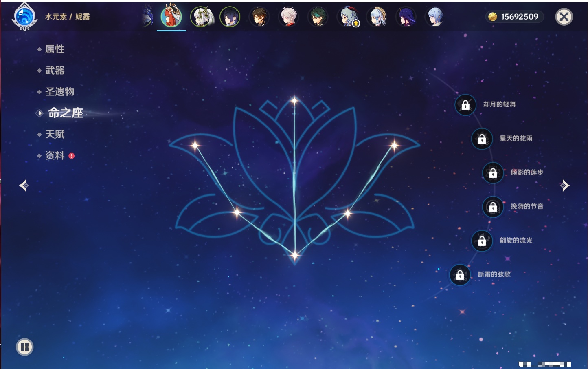Select the brown-haired Zhongli avatar
The image size is (588, 369).
click(259, 17)
